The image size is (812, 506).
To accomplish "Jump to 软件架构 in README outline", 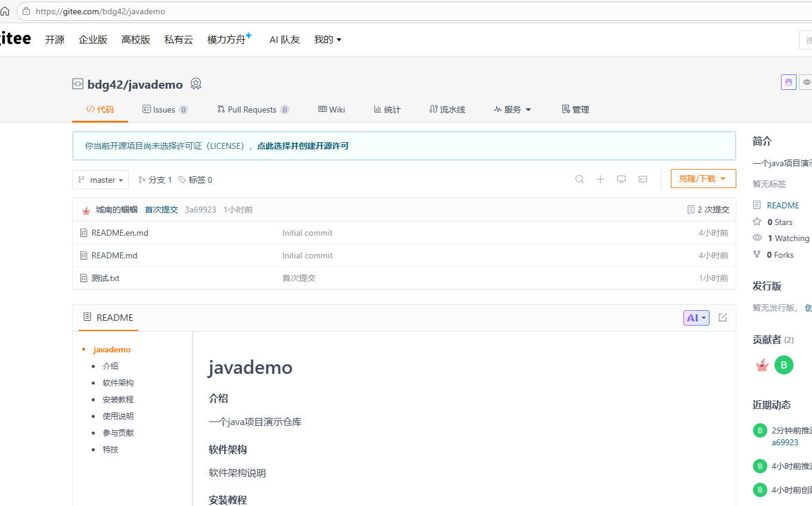I will [118, 383].
